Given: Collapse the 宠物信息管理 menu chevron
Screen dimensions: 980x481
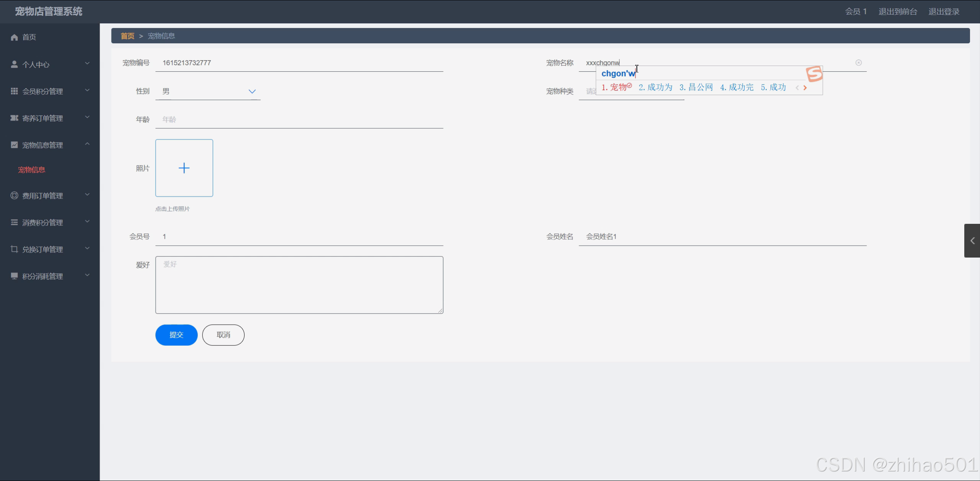Looking at the screenshot, I should (x=87, y=144).
